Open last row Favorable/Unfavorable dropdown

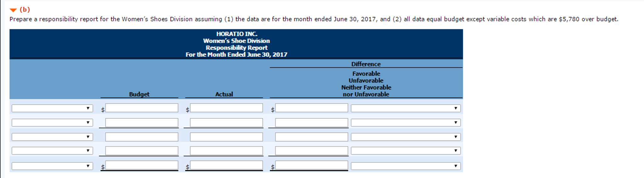[x=405, y=166]
